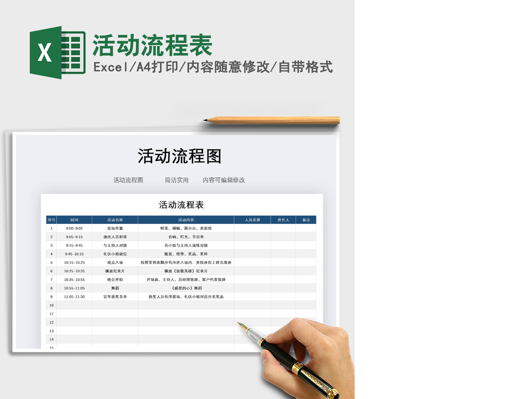Click the cell 晚会开始
Image resolution: width=532 pixels, height=399 pixels.
pos(115,280)
